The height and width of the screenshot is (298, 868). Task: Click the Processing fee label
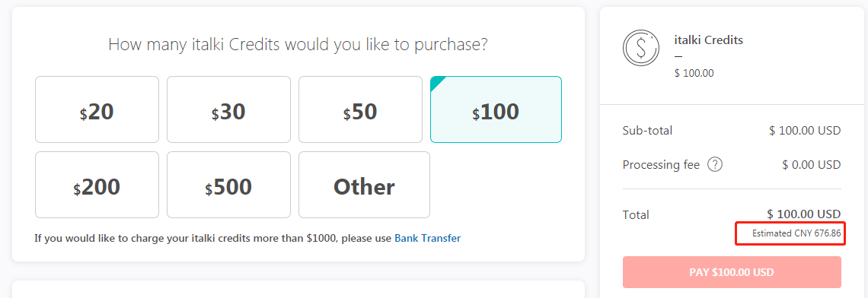[x=661, y=165]
